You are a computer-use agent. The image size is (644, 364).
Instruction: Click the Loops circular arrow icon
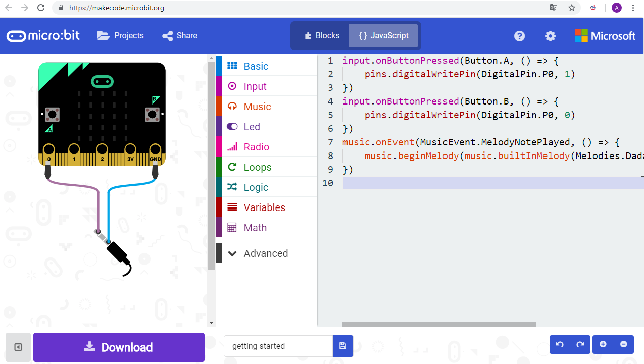click(x=232, y=167)
